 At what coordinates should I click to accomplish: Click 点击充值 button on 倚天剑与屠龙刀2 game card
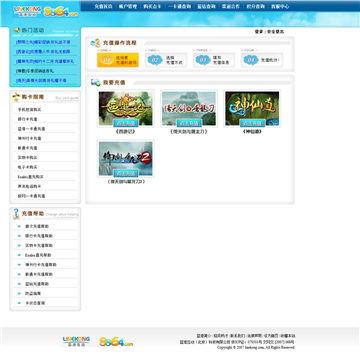[x=126, y=173]
